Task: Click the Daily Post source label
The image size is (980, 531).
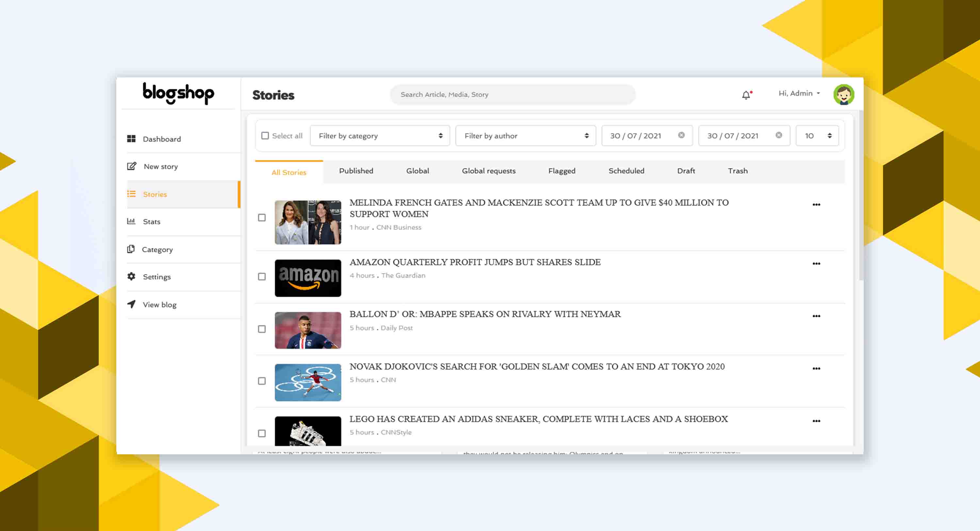Action: click(397, 328)
